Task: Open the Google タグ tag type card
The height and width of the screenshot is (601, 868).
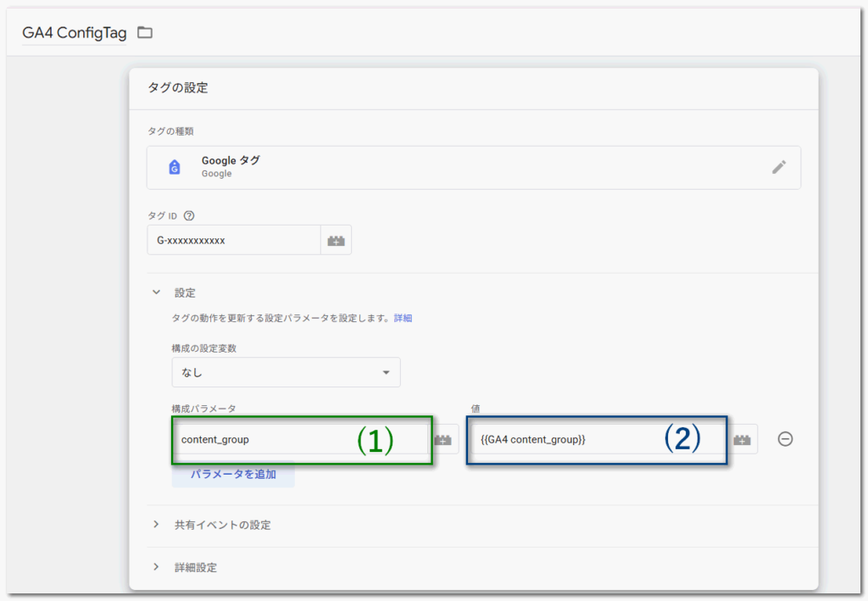Action: tap(473, 168)
